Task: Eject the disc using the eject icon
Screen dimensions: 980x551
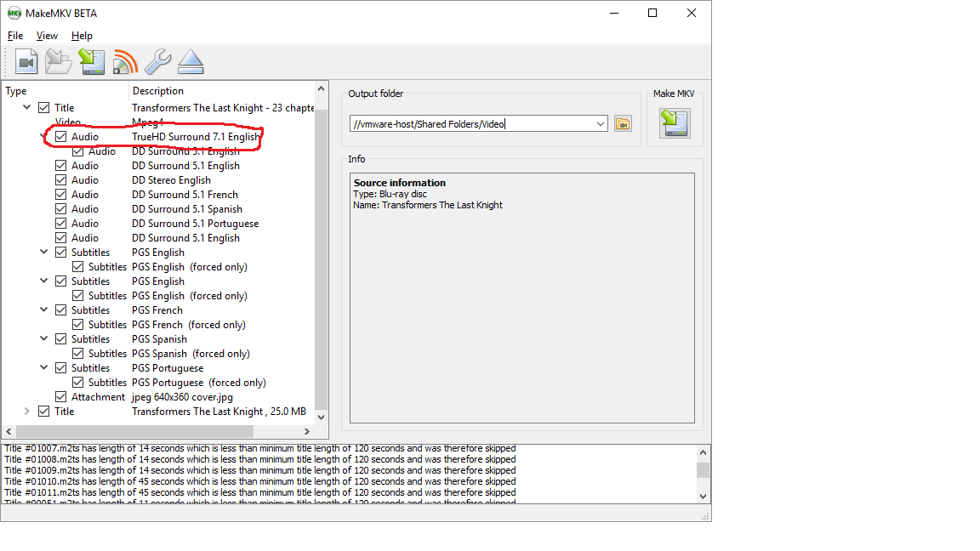Action: click(x=191, y=62)
